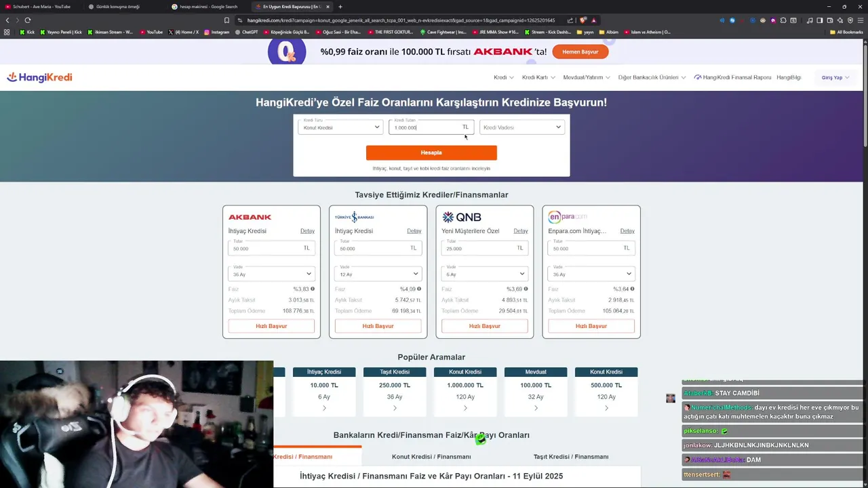Go back using browser back arrow
This screenshot has height=488, width=868.
click(x=7, y=20)
